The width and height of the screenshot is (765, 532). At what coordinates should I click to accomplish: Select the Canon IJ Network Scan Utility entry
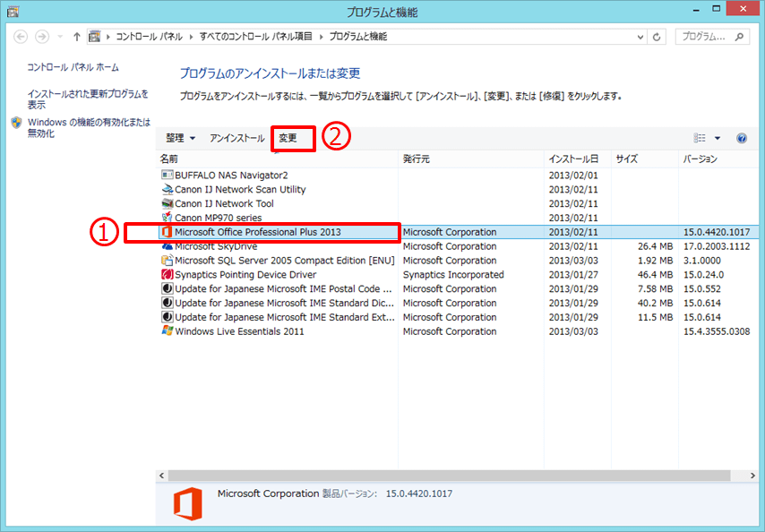click(240, 189)
